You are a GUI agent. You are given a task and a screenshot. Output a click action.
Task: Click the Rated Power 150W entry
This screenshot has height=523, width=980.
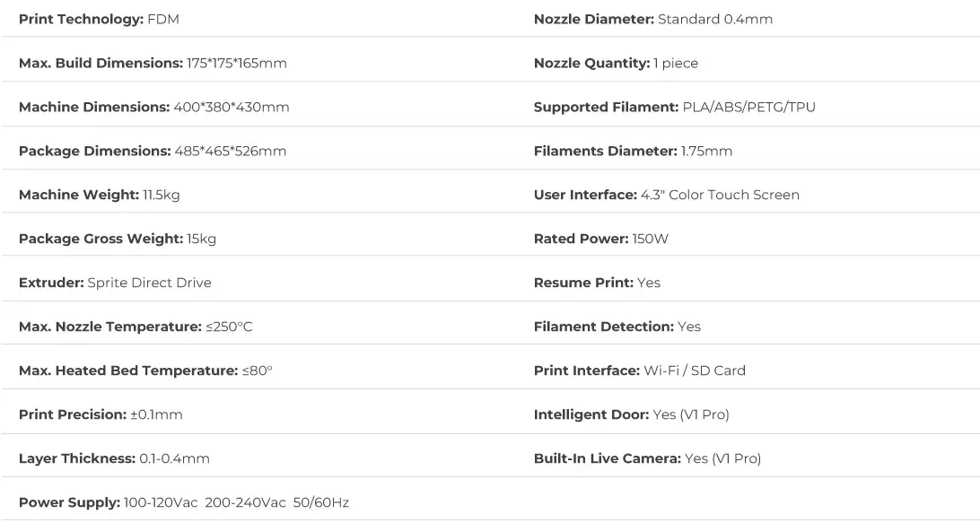click(x=600, y=239)
